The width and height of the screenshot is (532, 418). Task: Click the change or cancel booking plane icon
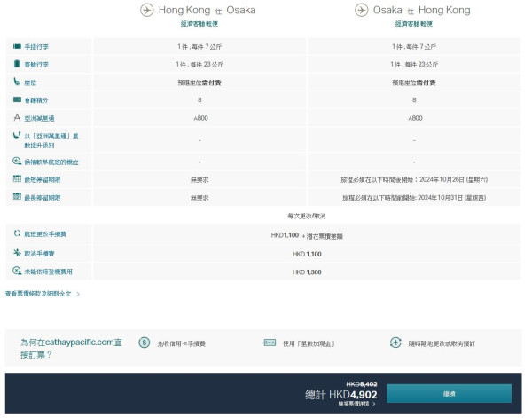(395, 343)
